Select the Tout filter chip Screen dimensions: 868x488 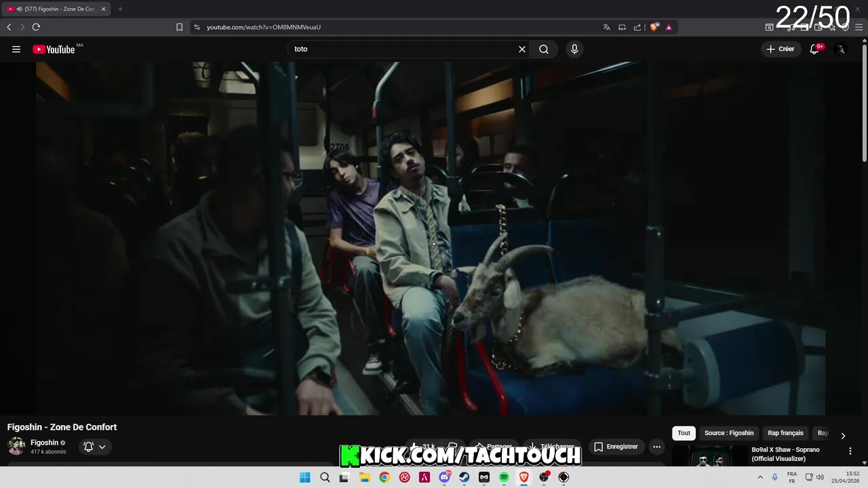pyautogui.click(x=684, y=433)
